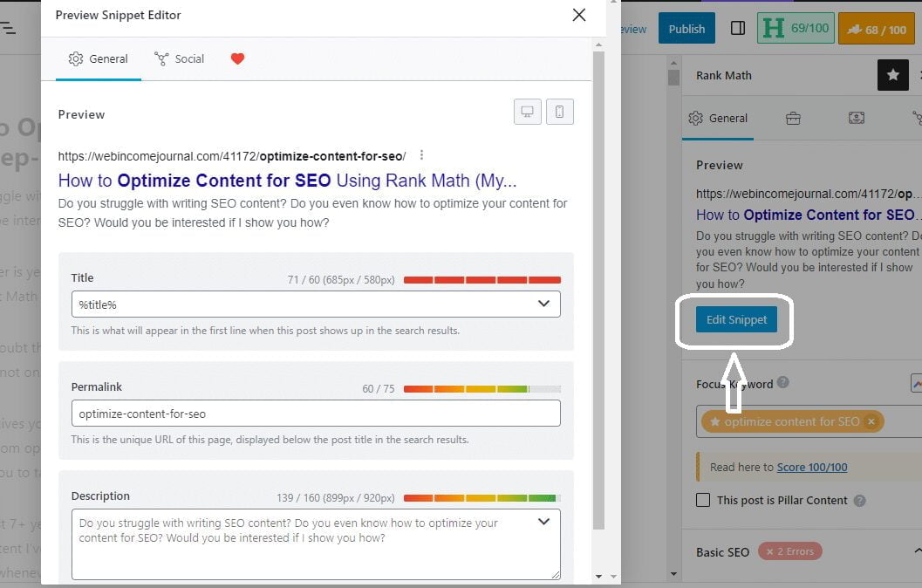Enable This post is Pillar Content checkbox
Screen dimensions: 922x588
[703, 500]
